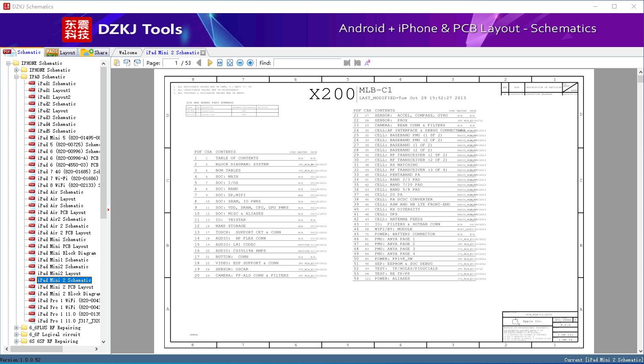Select the iPad Mini 2 Schematic document tab

coord(172,53)
